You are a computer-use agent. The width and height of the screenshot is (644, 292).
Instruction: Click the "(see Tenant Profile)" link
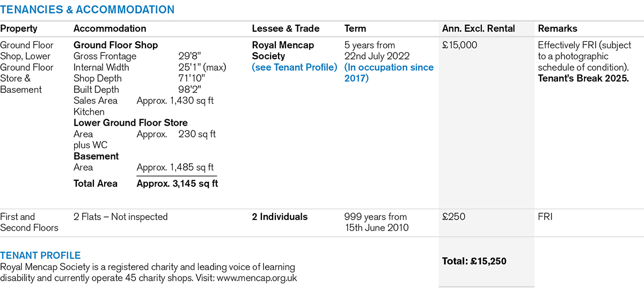click(294, 68)
